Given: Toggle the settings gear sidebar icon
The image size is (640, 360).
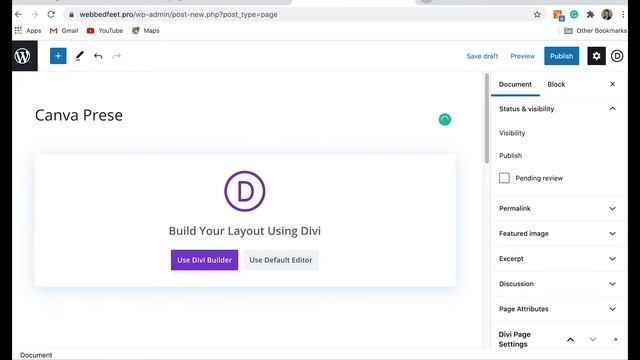Looking at the screenshot, I should 596,56.
